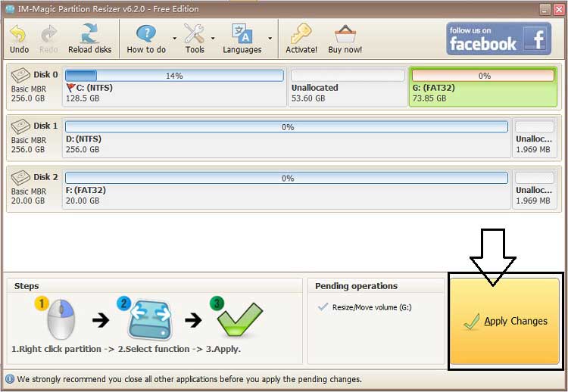
Task: Select the D: (NTFS) partition label
Action: pos(83,139)
